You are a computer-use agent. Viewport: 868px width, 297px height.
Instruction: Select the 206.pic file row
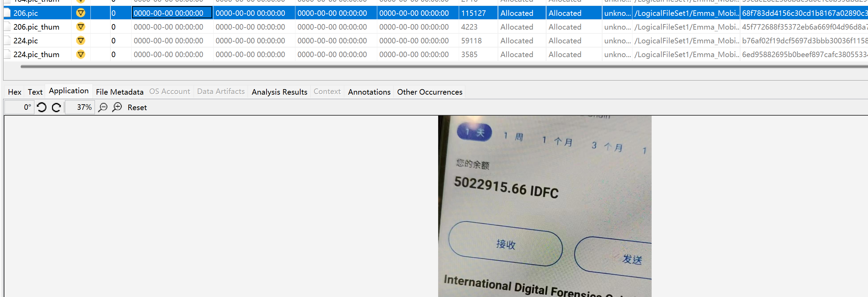(436, 13)
